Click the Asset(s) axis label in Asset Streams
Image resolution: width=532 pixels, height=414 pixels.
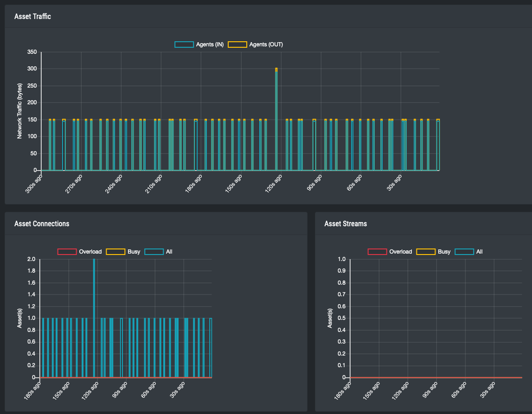330,318
